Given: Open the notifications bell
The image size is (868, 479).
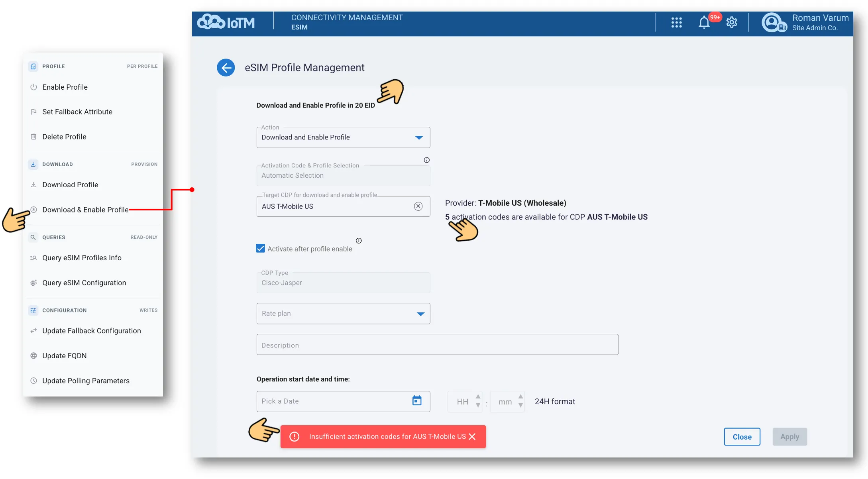Looking at the screenshot, I should (704, 22).
